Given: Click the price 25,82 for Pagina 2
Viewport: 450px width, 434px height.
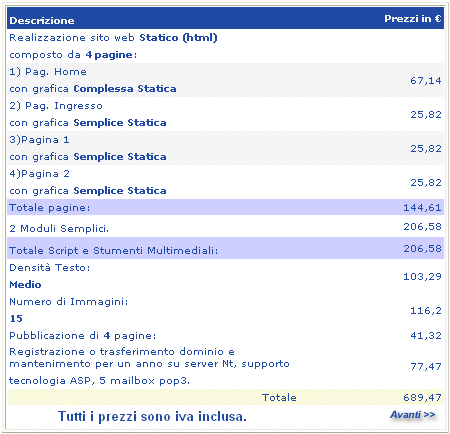Looking at the screenshot, I should [426, 183].
